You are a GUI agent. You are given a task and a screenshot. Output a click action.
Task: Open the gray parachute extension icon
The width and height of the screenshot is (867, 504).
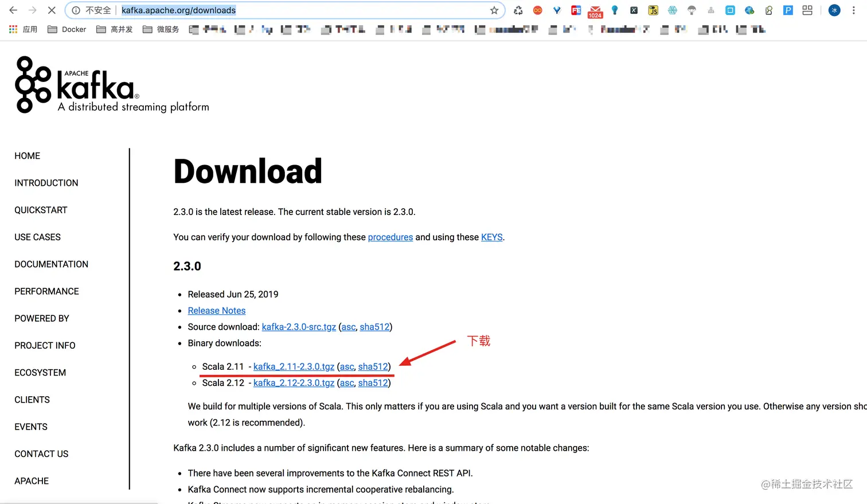coord(692,10)
